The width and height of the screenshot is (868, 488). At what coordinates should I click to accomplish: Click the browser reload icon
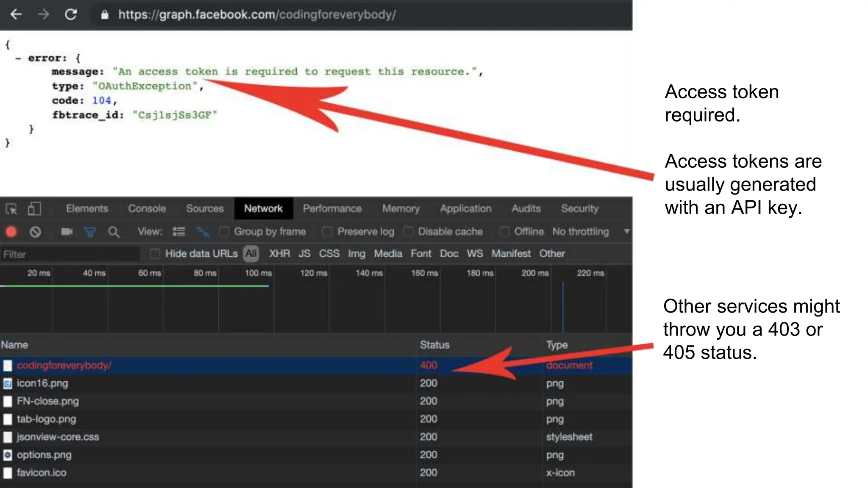(x=71, y=14)
